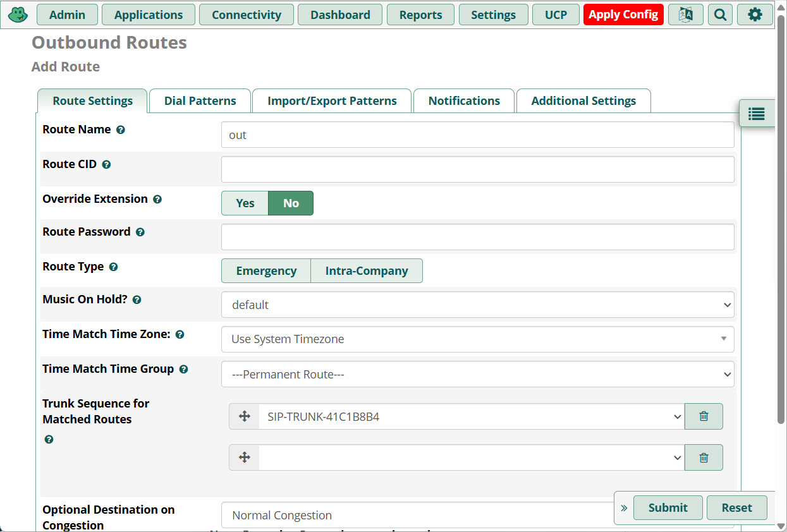Open the Connectivity menu
Viewport: 787px width, 532px height.
pos(247,15)
